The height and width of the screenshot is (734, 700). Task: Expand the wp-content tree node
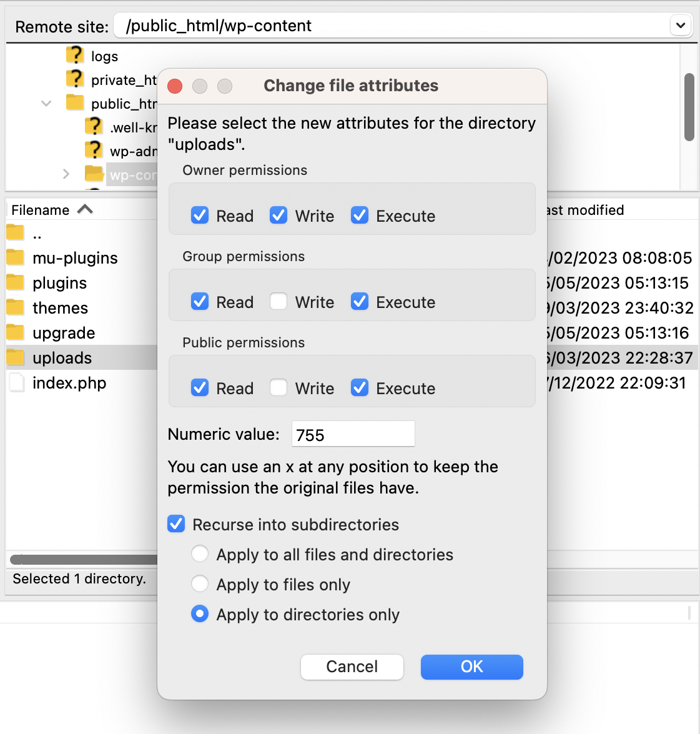point(66,174)
